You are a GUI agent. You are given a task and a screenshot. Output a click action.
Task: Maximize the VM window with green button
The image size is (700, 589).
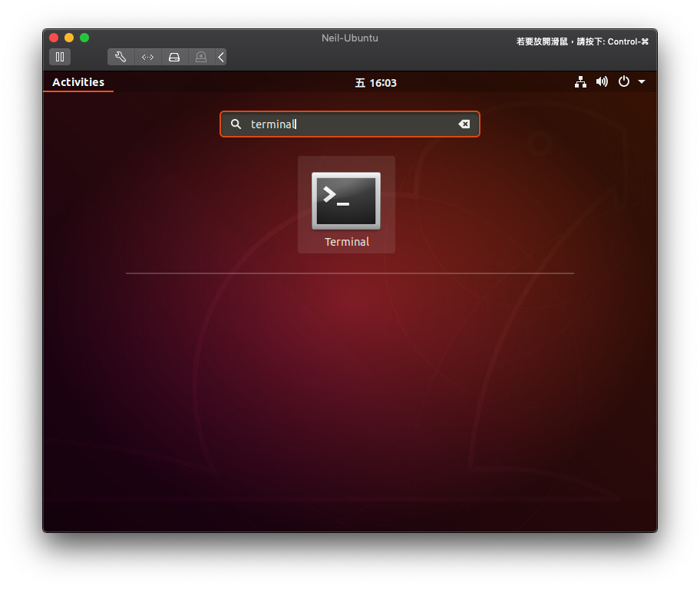pyautogui.click(x=84, y=38)
